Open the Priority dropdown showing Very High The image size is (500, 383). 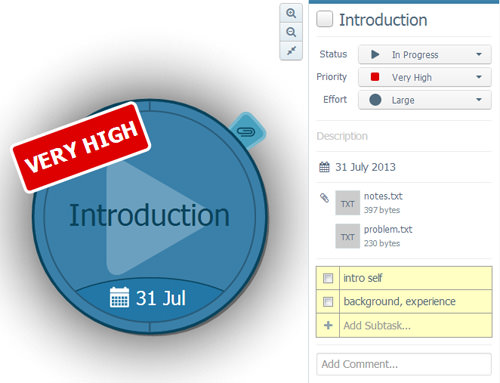click(425, 77)
